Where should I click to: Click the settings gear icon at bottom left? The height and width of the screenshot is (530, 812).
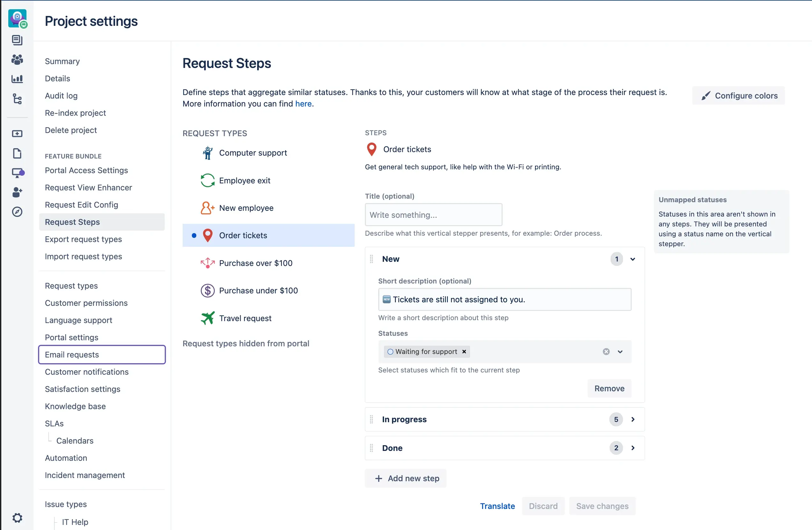point(17,518)
